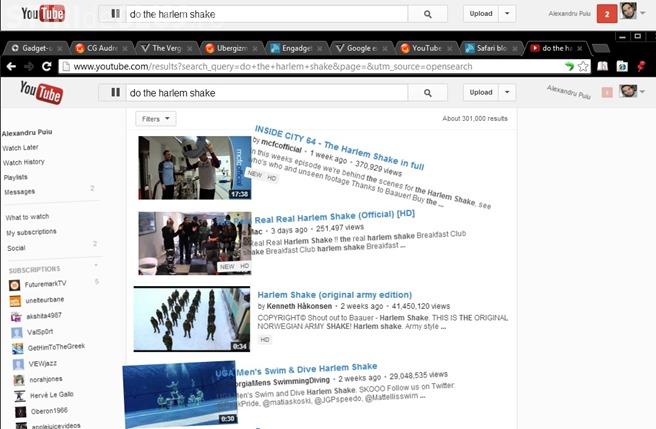Play the UGA Men's Swim & Dive thumbnail
656x429 pixels.
click(x=180, y=395)
